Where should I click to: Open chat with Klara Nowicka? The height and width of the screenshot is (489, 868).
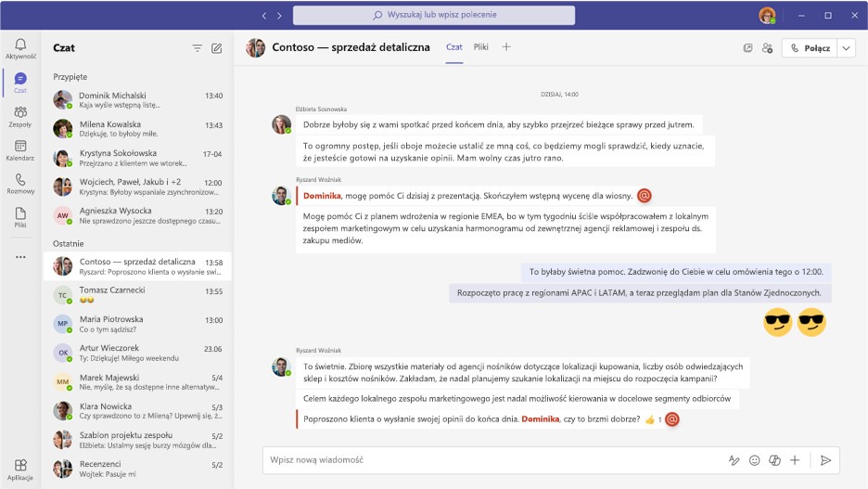click(137, 410)
